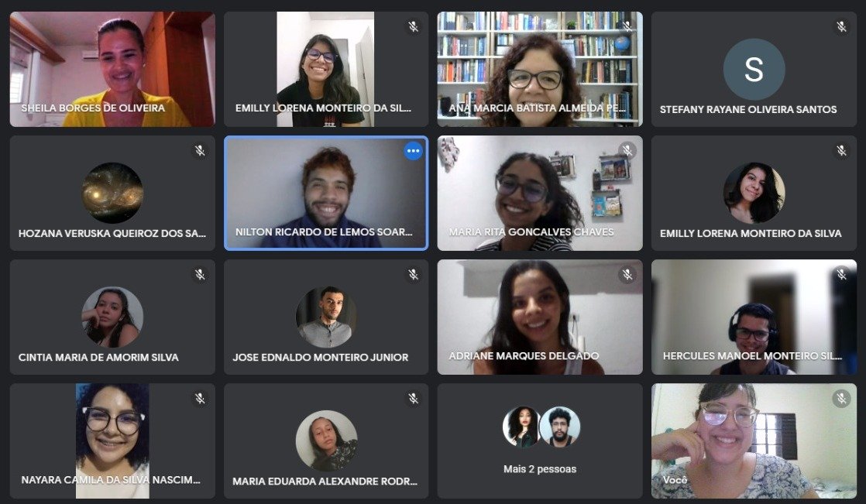866x504 pixels.
Task: Select Sheila Borges de Oliveira's video tile
Action: point(112,70)
